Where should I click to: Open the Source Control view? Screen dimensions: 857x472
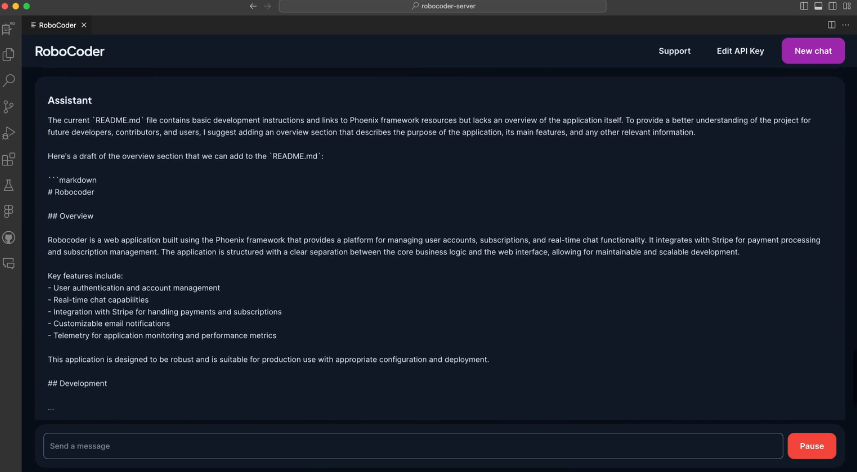8,107
